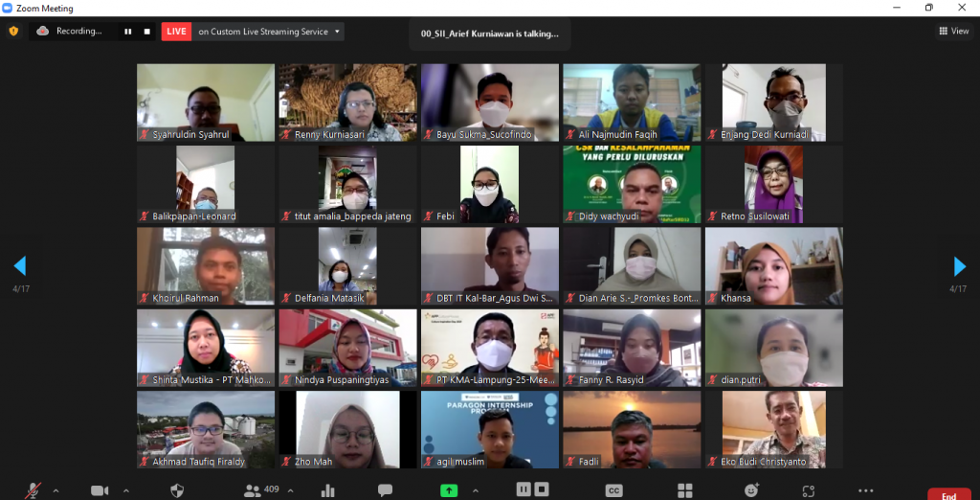This screenshot has height=500, width=980.
Task: Click the red End meeting button
Action: click(x=947, y=494)
